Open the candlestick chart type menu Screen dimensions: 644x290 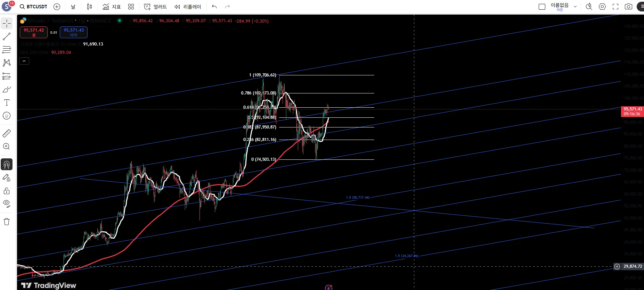[89, 7]
